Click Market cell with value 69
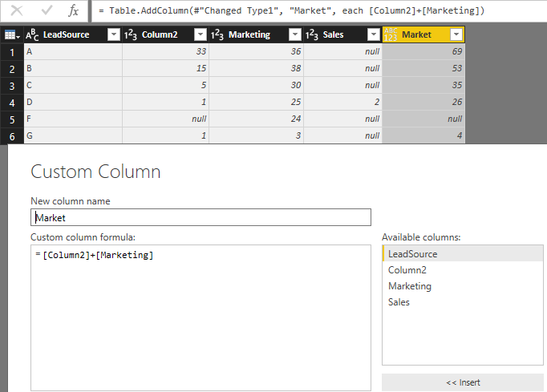The image size is (547, 392). 423,51
